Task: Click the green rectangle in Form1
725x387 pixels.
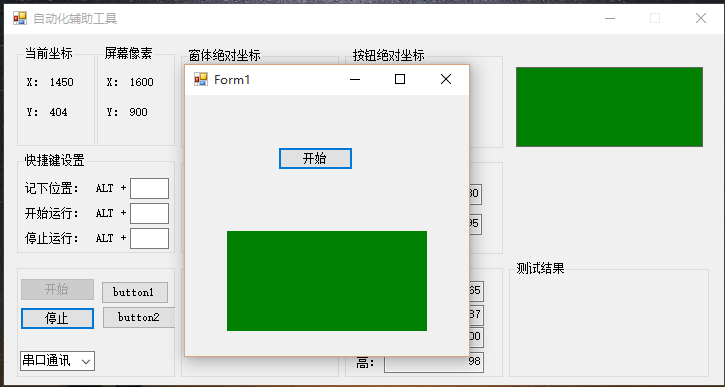Action: point(326,281)
